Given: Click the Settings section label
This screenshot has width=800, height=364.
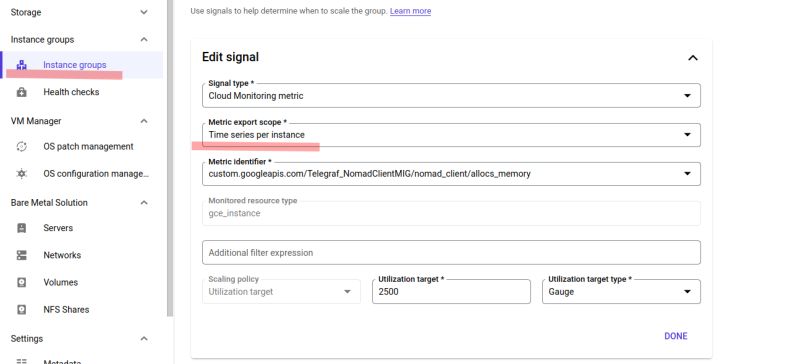Looking at the screenshot, I should tap(27, 338).
